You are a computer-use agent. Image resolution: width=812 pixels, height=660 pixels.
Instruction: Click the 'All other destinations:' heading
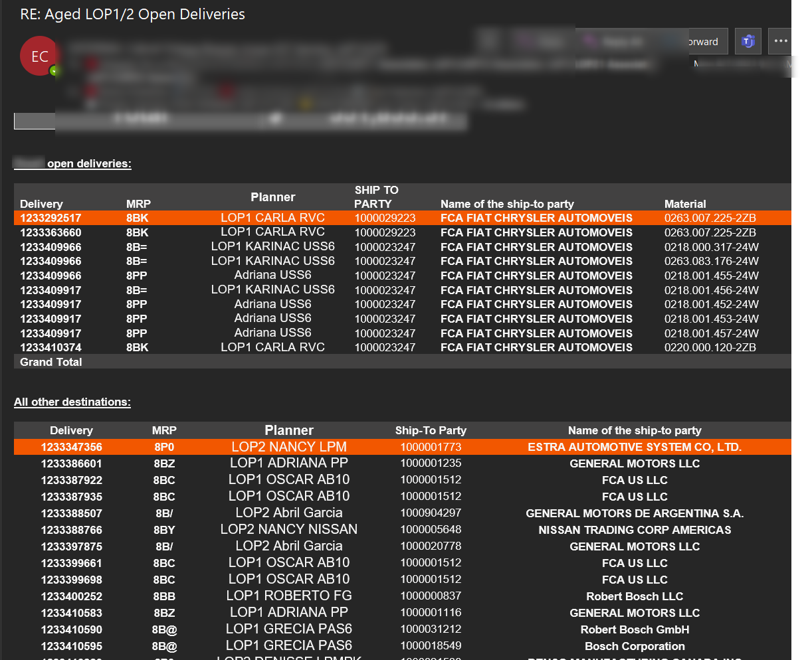(x=72, y=402)
